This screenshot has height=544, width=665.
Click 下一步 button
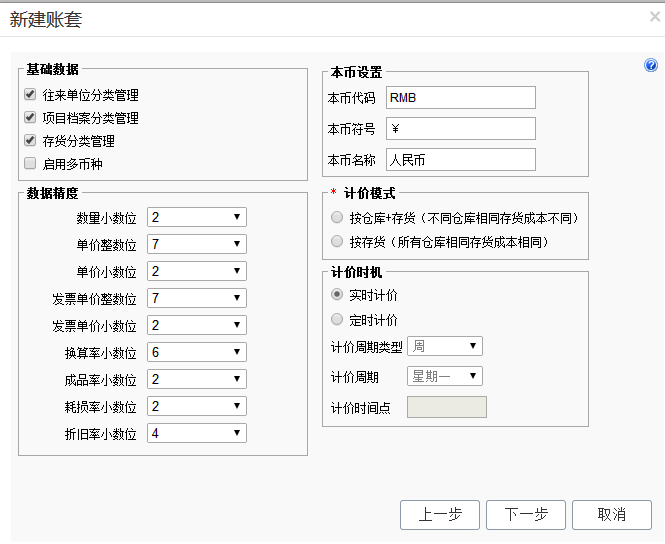(526, 515)
